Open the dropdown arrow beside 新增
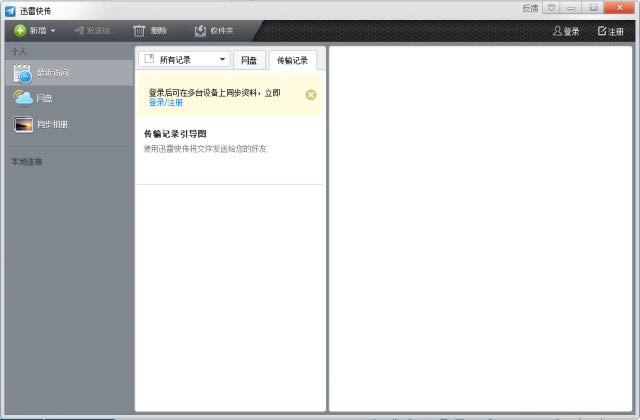The image size is (640, 420). coord(53,31)
